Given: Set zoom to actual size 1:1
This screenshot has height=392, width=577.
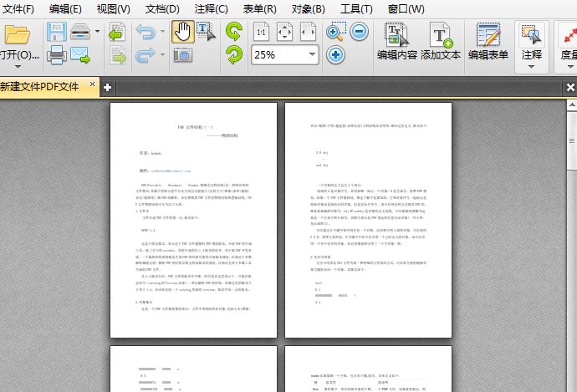Looking at the screenshot, I should (261, 32).
